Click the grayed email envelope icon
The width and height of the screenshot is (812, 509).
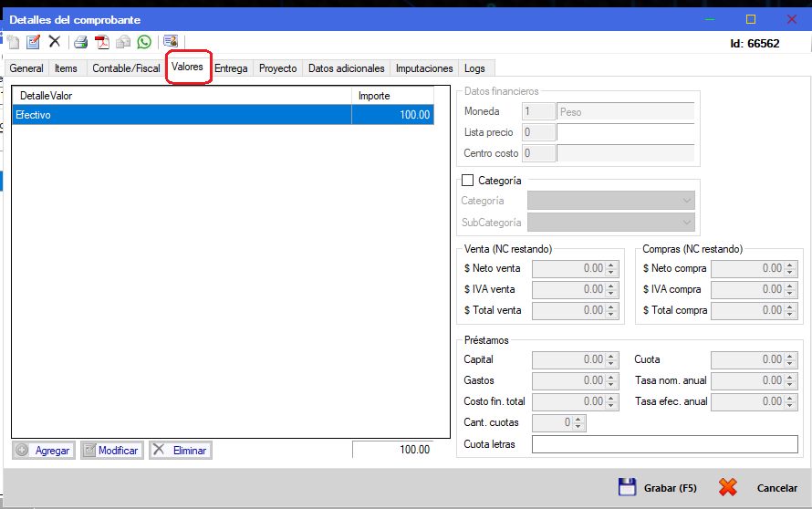[x=123, y=42]
